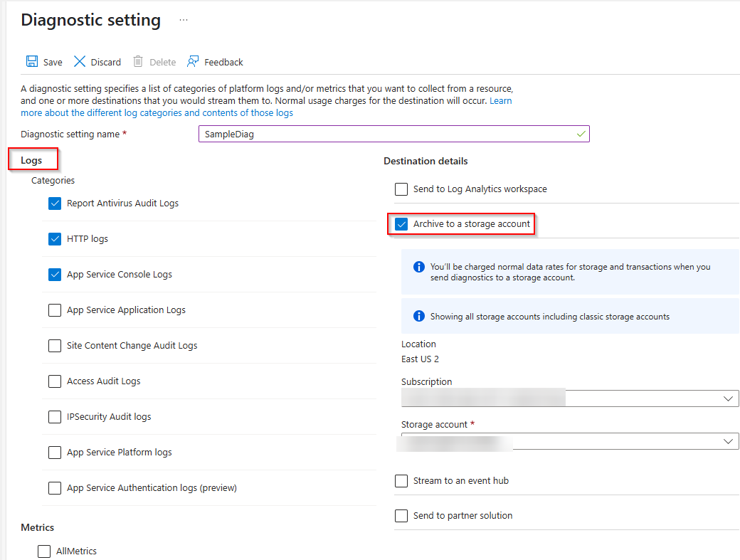Click the green validation checkmark in name field
Image resolution: width=740 pixels, height=560 pixels.
point(581,134)
